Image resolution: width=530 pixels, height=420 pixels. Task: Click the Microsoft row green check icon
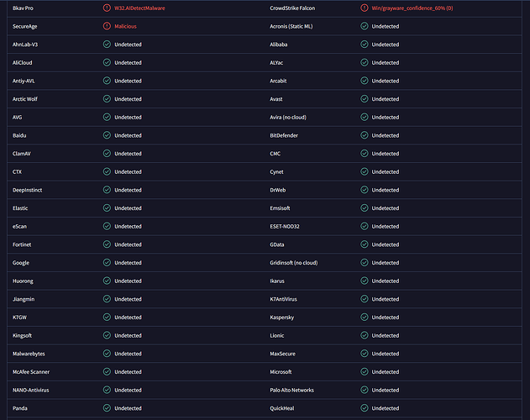pos(363,372)
